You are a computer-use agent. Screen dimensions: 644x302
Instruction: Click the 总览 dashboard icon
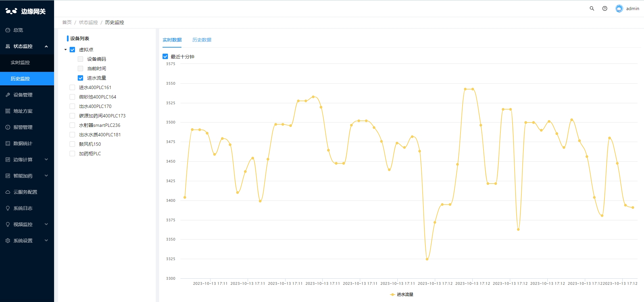click(x=8, y=30)
